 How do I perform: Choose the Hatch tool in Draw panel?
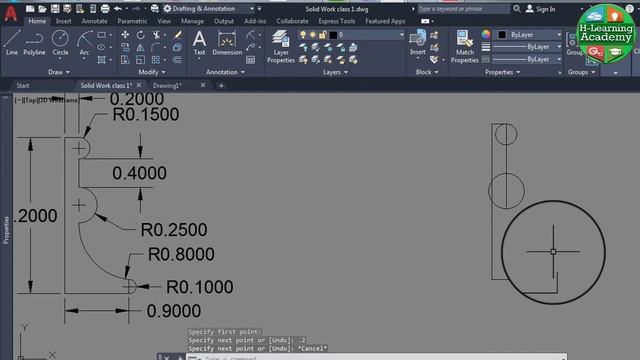click(x=102, y=60)
